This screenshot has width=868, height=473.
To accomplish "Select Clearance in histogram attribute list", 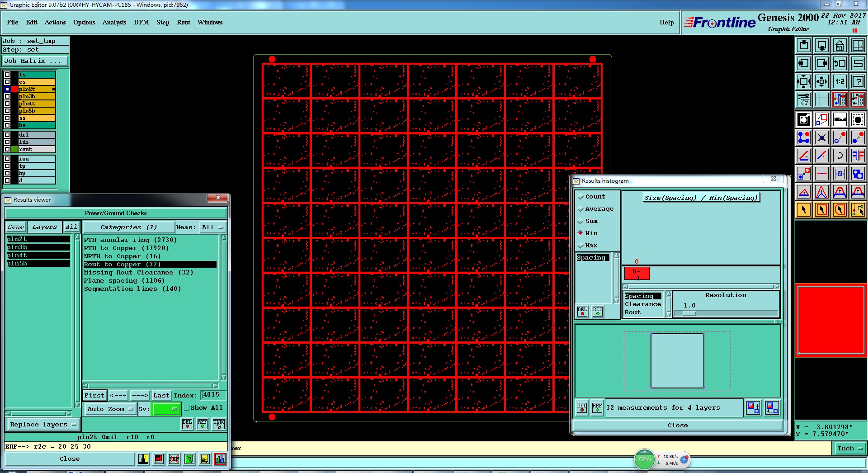I will coord(643,304).
